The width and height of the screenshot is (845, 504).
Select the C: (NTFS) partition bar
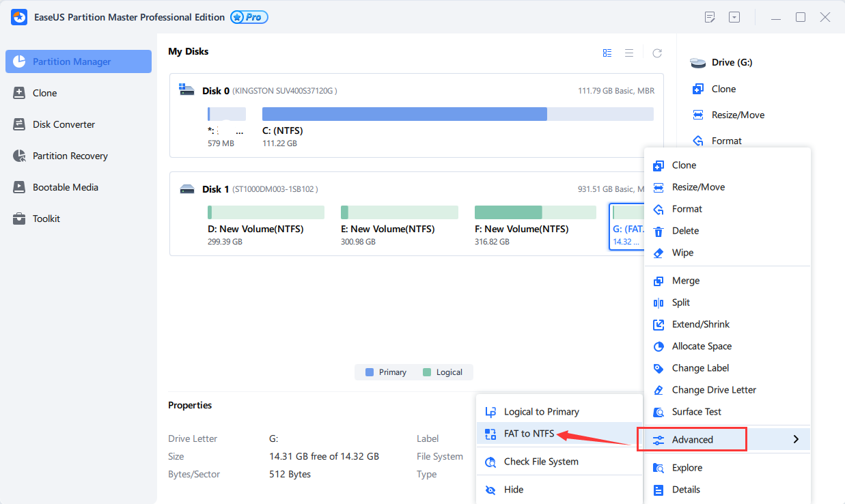[x=457, y=114]
